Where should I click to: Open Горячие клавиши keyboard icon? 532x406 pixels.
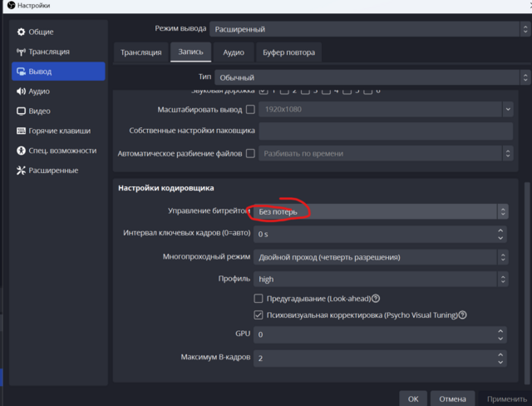point(21,131)
